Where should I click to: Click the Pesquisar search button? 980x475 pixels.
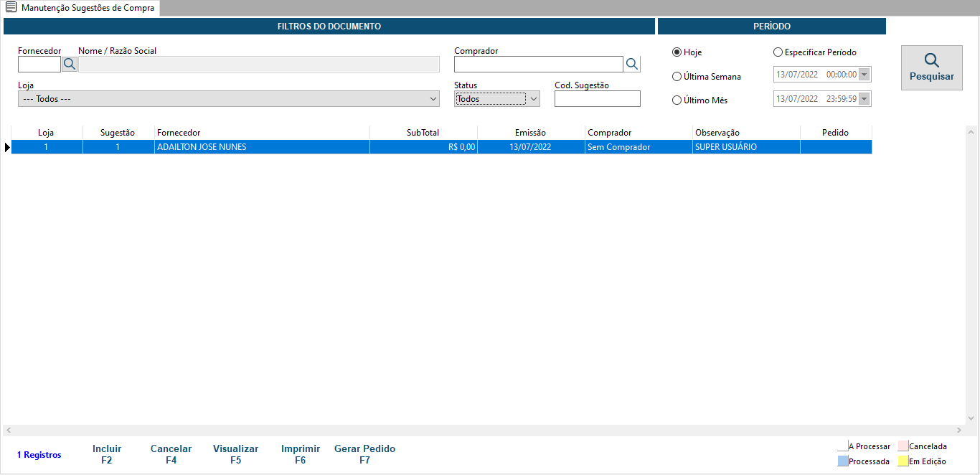click(932, 67)
